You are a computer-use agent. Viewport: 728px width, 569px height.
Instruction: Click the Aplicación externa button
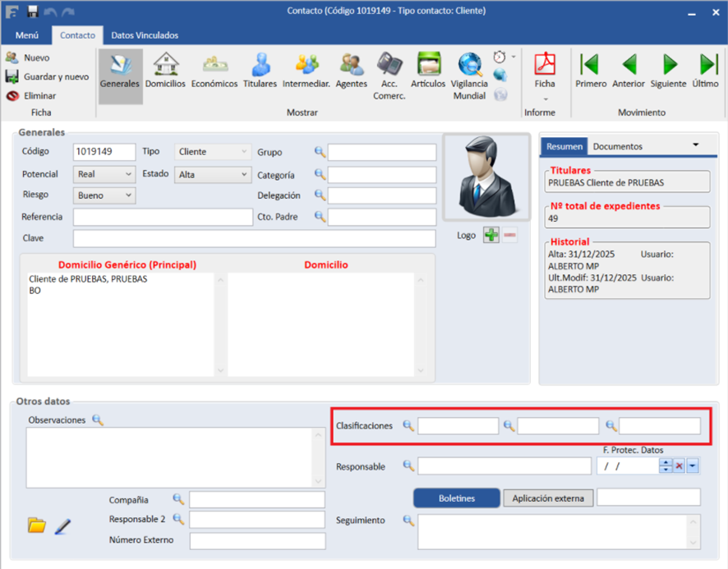point(547,498)
